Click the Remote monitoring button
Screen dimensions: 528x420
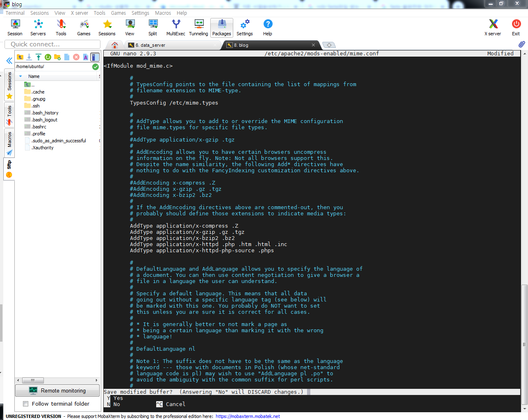[x=57, y=390]
